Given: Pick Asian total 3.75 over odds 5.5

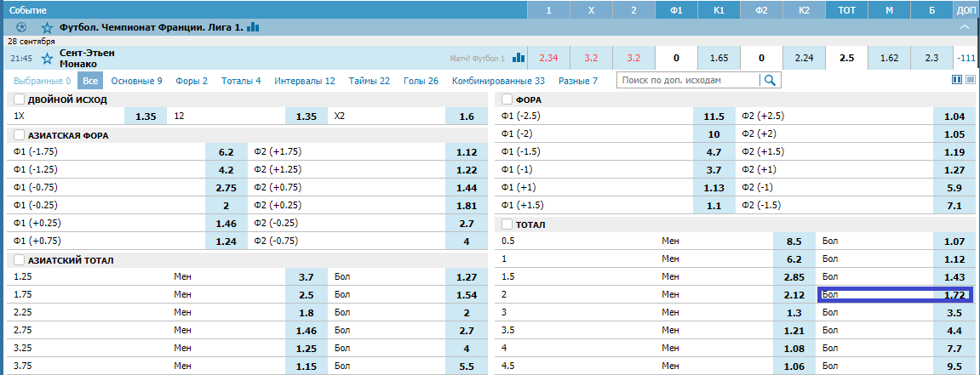Looking at the screenshot, I should pos(466,366).
